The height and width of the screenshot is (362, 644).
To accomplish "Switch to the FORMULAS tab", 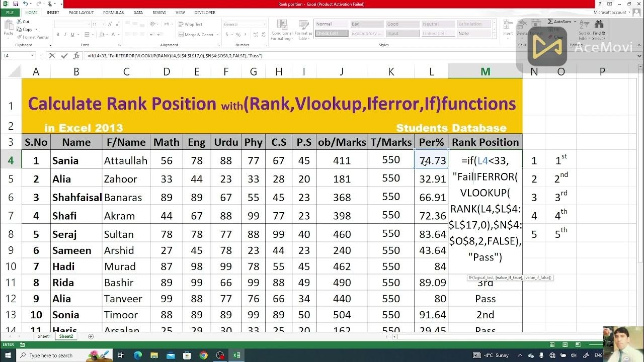I will 113,13.
